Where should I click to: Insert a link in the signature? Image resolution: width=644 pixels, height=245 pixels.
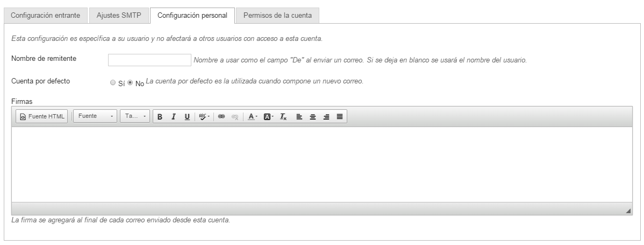[x=221, y=116]
